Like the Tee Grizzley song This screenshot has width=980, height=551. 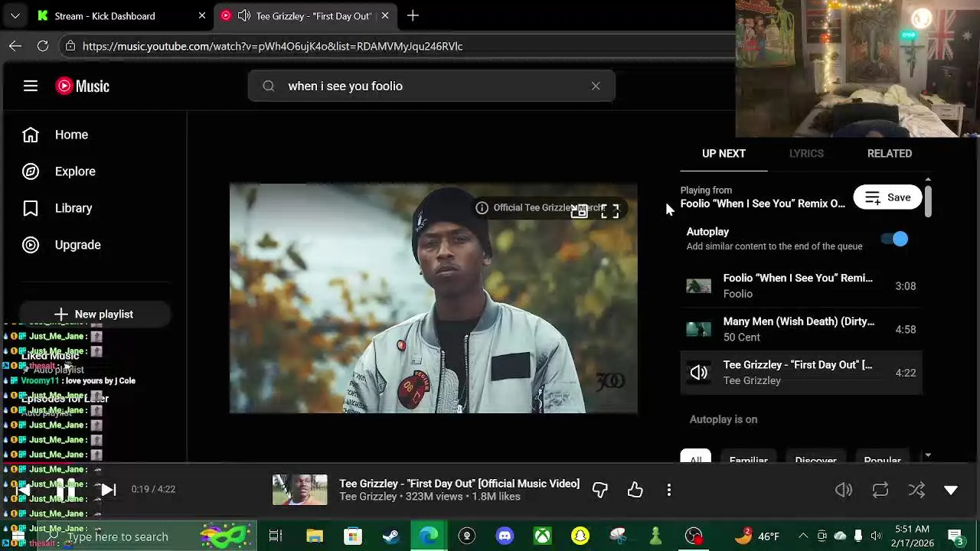(635, 490)
